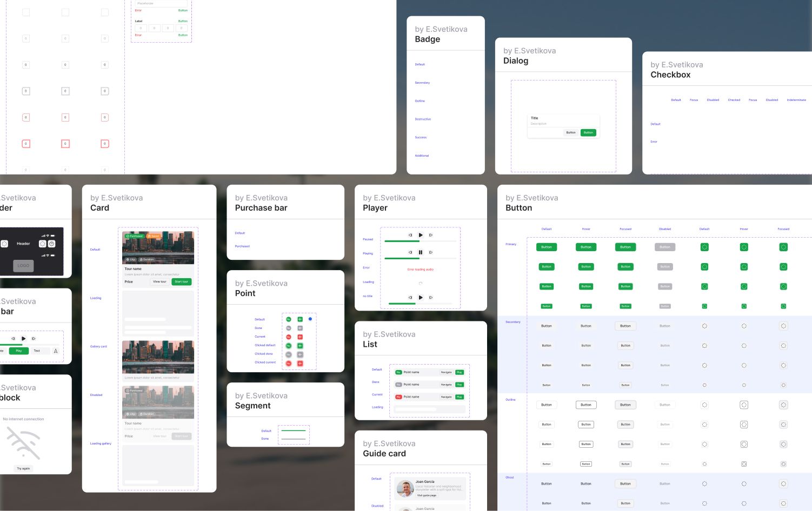Screen dimensions: 812x511
Task: Click the question mark help icon in Header
Action: coord(52,244)
